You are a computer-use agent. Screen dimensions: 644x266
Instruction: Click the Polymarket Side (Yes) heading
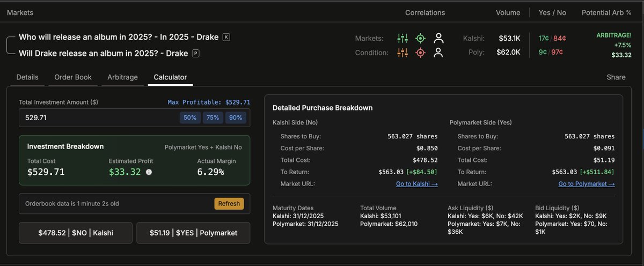[x=481, y=123]
